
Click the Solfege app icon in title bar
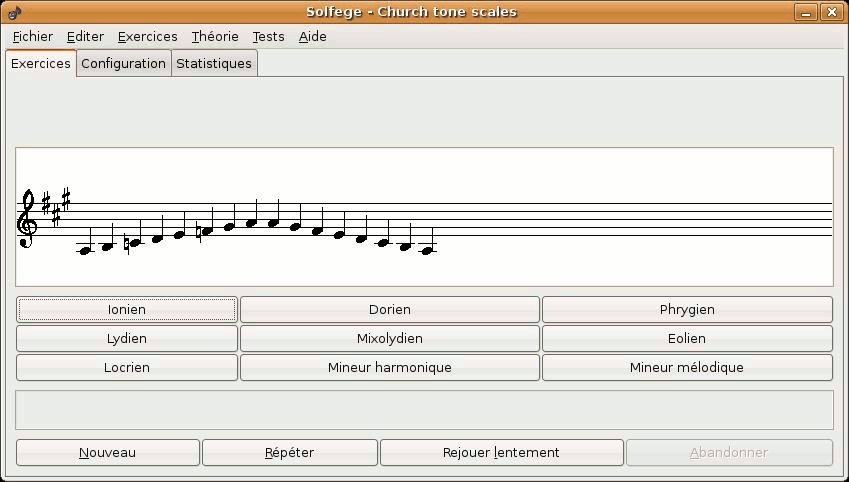(15, 12)
